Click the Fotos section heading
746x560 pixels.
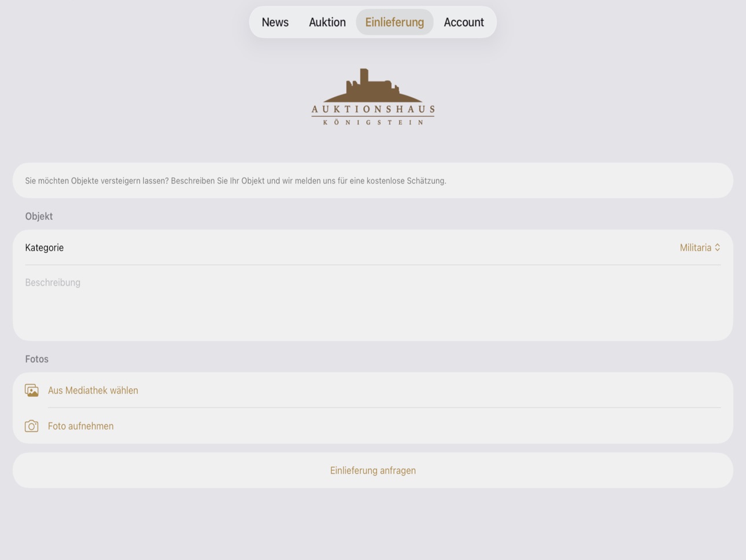click(x=37, y=359)
